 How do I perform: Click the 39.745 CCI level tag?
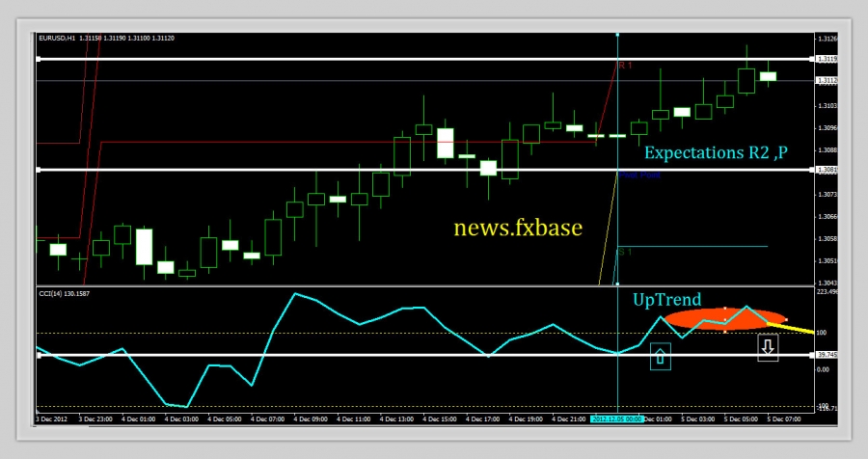point(826,355)
